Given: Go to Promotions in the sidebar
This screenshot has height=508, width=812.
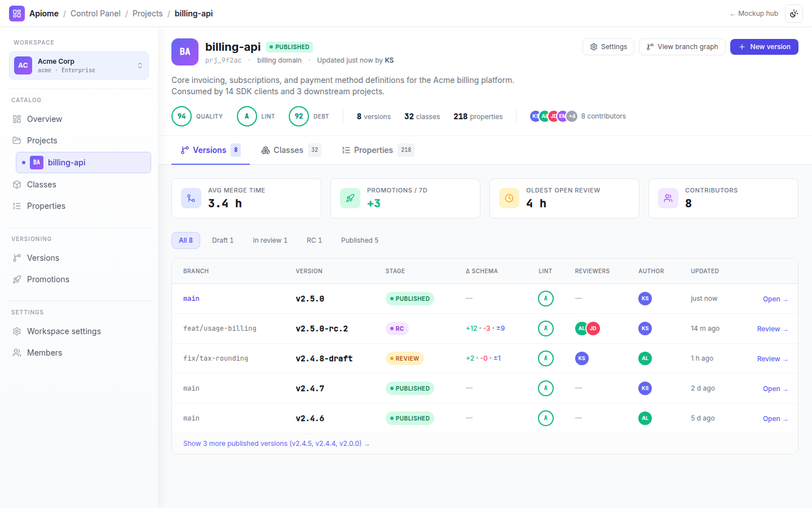Looking at the screenshot, I should pyautogui.click(x=79, y=279).
